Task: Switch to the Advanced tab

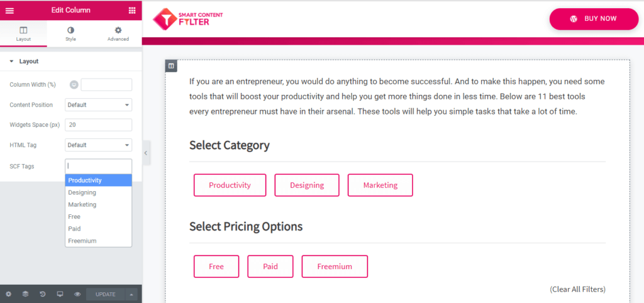Action: 118,34
